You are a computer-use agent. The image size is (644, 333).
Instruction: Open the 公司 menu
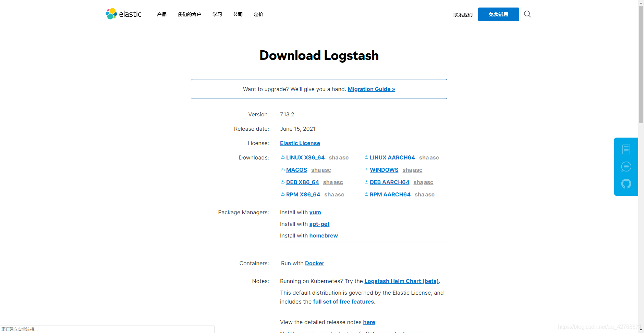(238, 14)
